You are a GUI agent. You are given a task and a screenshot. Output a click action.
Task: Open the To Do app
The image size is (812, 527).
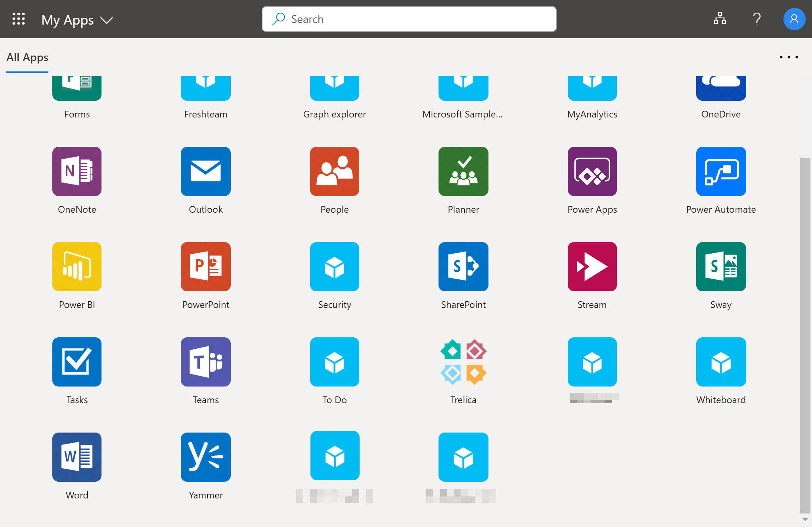tap(335, 362)
